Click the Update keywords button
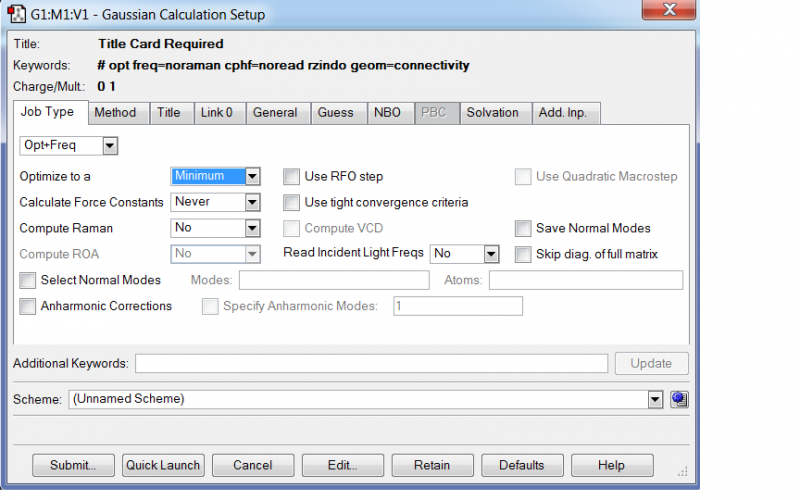Viewport: 800px width, 500px height. (x=651, y=363)
